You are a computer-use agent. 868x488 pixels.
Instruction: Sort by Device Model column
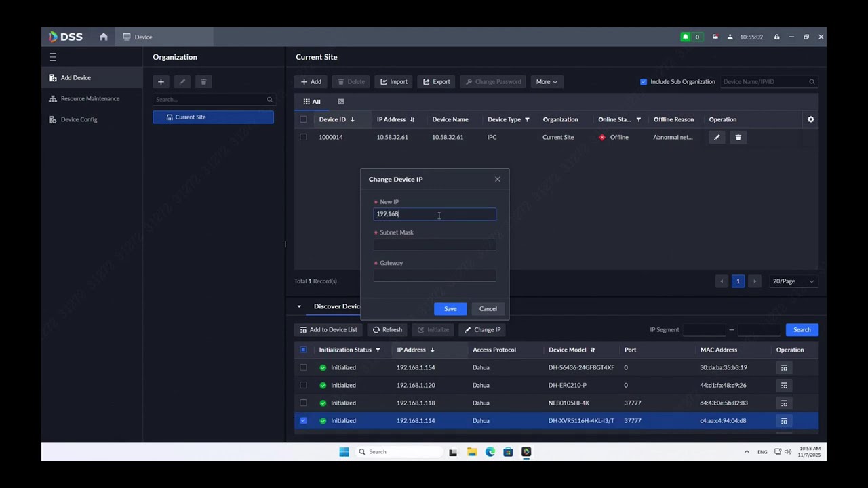click(x=593, y=350)
